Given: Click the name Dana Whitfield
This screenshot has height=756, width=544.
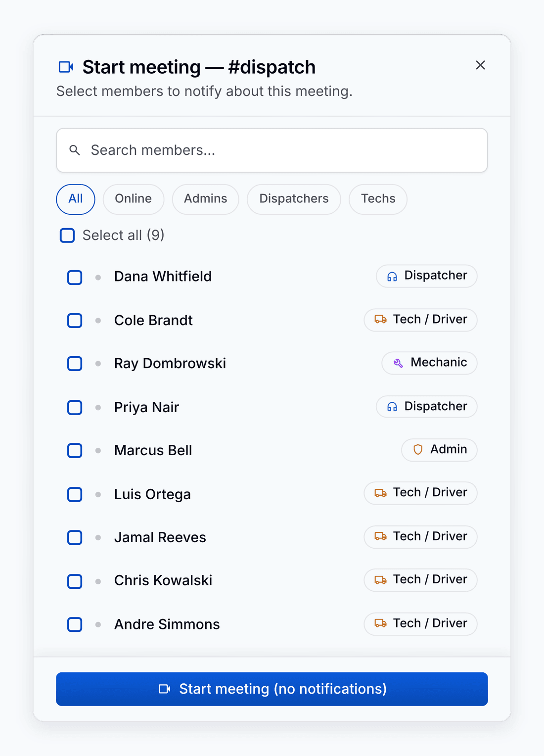Looking at the screenshot, I should click(163, 277).
